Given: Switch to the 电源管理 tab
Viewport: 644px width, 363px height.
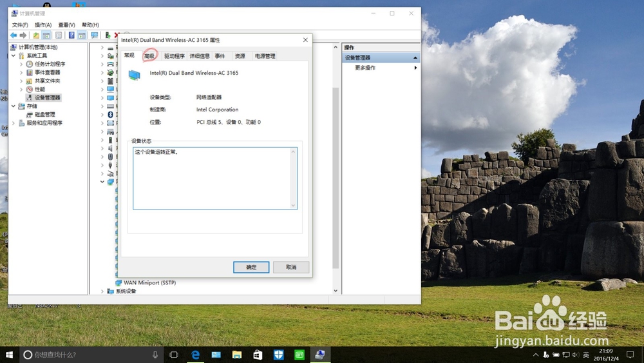Looking at the screenshot, I should tap(265, 56).
